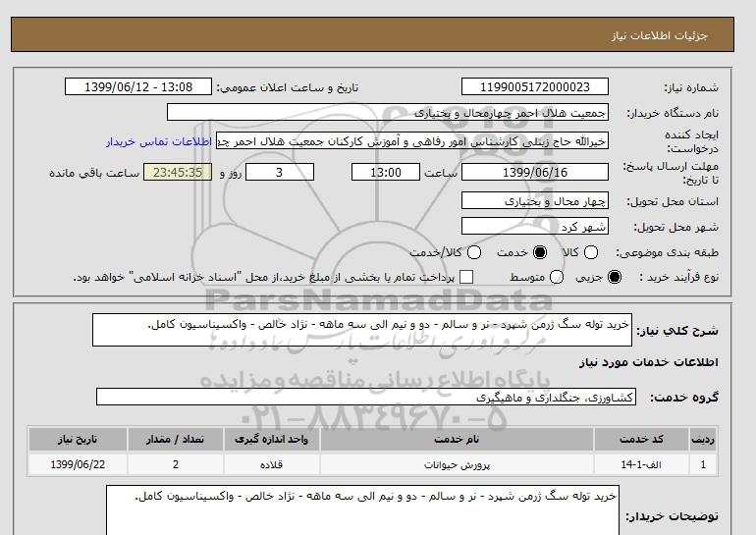Click the service name cell پرورش حیوانات
This screenshot has width=756, height=535.
tap(457, 464)
